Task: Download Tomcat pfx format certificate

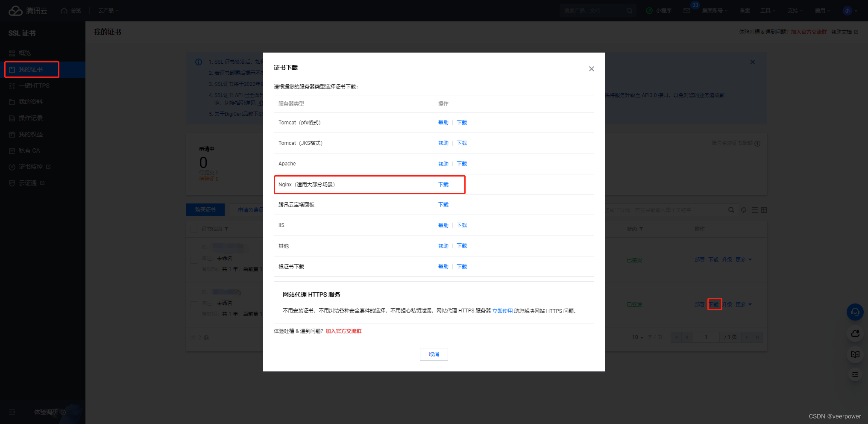Action: point(462,123)
